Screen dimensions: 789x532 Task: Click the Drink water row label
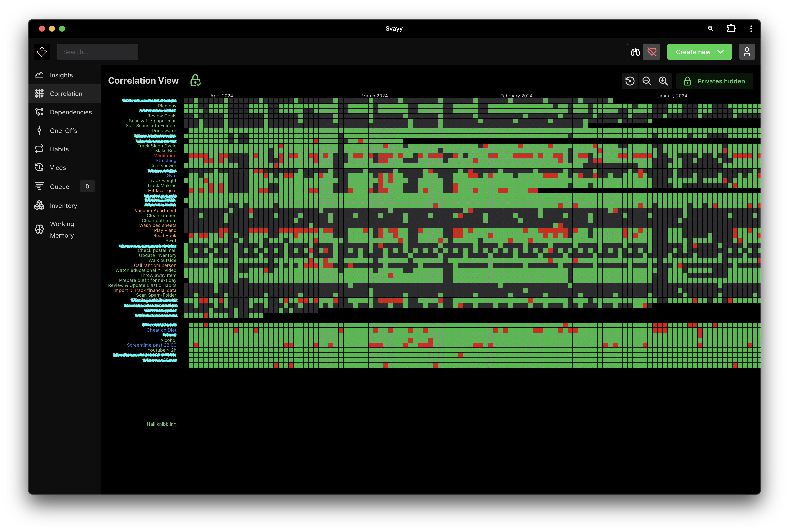tap(164, 131)
